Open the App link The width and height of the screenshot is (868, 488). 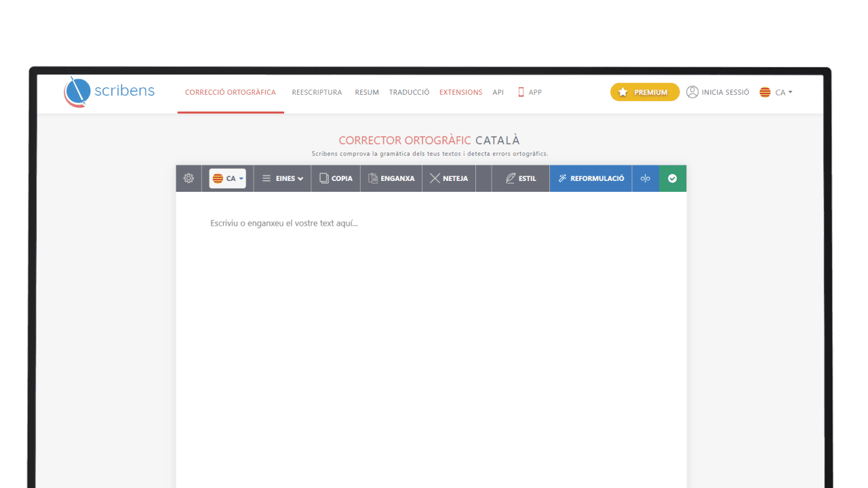pos(535,92)
